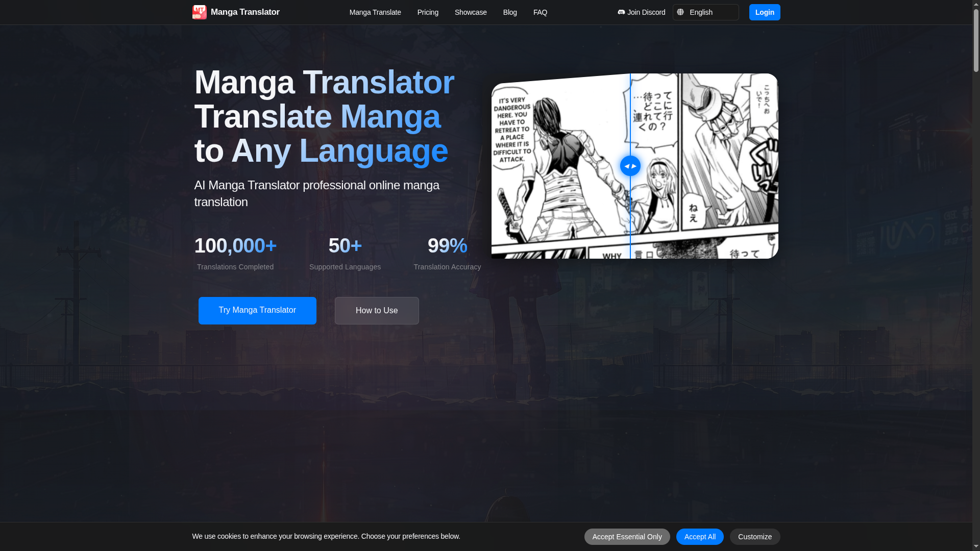Choose Accept Essential Only cookies
This screenshot has width=980, height=551.
[627, 536]
